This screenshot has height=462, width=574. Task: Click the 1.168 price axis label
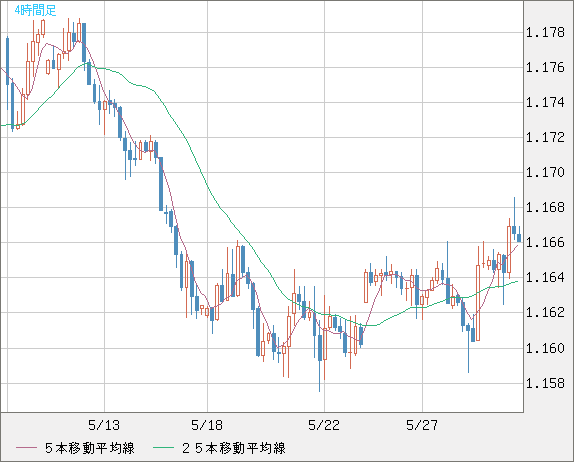pyautogui.click(x=545, y=208)
